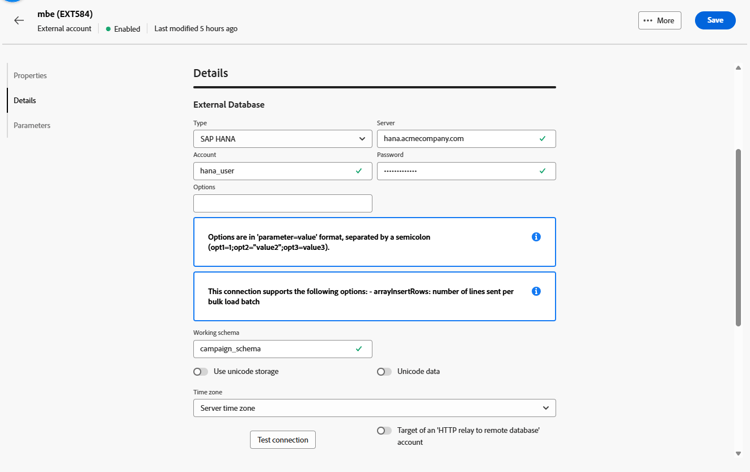Viewport: 750px width, 472px height.
Task: Click the checkmark in Working schema field
Action: click(x=359, y=349)
